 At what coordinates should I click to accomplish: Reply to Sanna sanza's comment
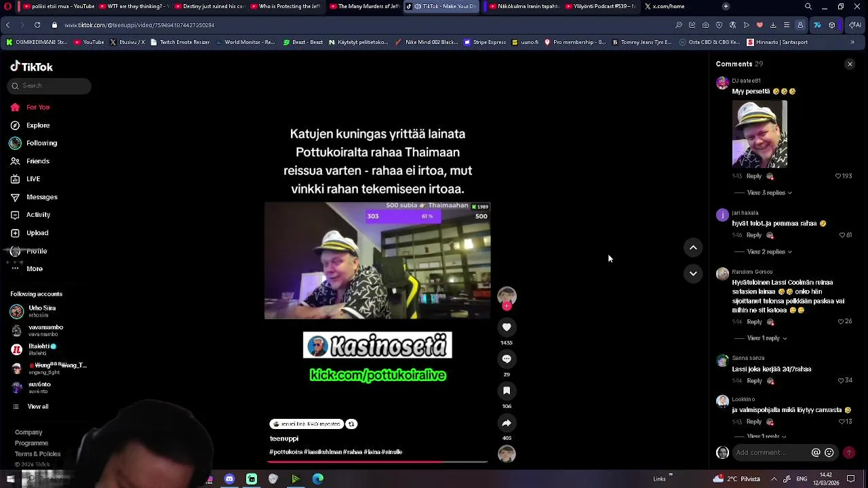point(754,381)
